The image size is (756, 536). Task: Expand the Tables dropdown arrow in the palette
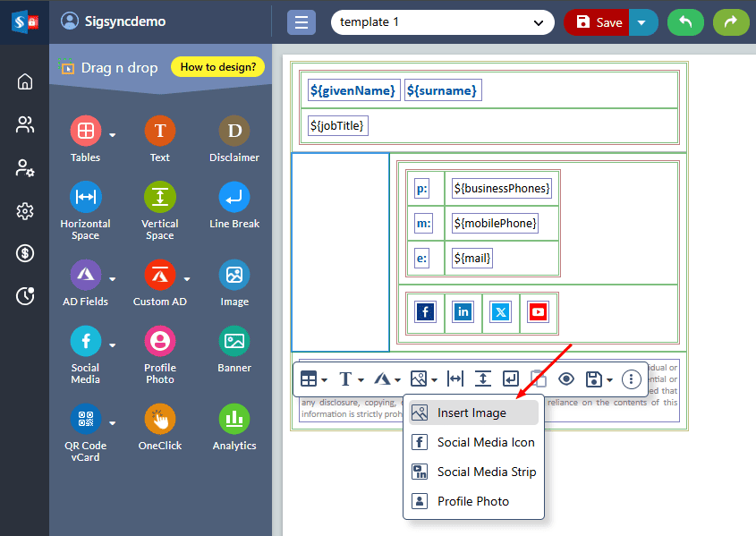[113, 135]
